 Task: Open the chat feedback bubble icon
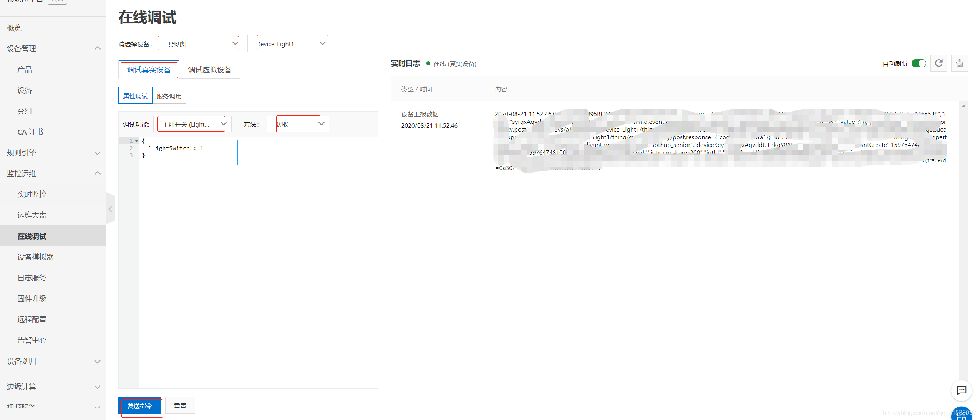tap(961, 391)
